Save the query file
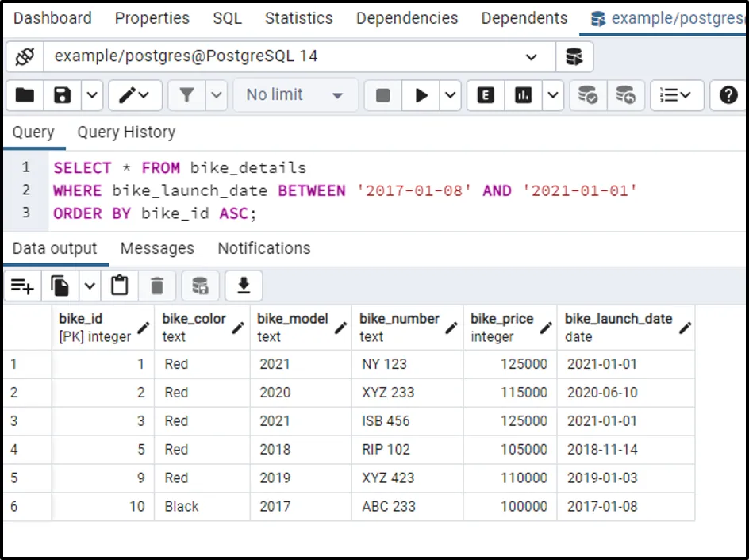 tap(62, 95)
